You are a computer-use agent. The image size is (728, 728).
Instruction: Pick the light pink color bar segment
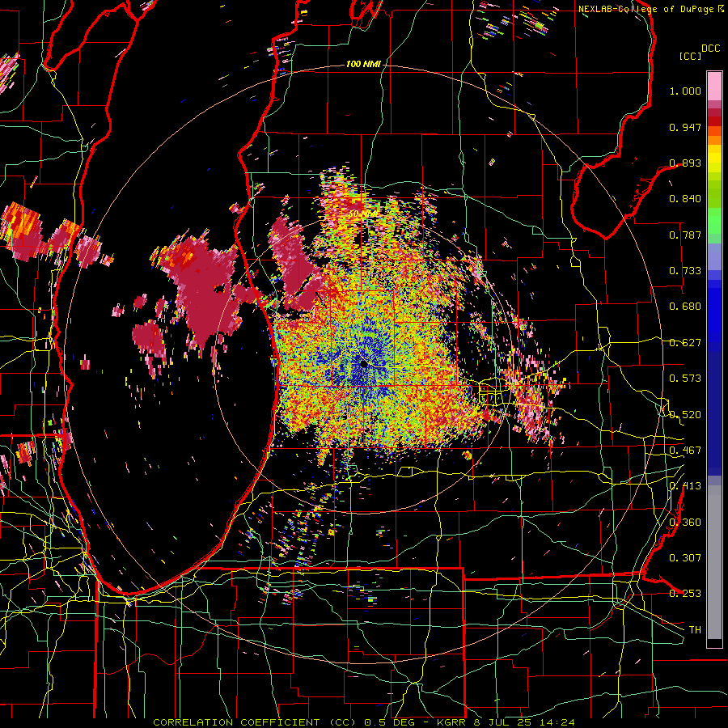pos(714,86)
